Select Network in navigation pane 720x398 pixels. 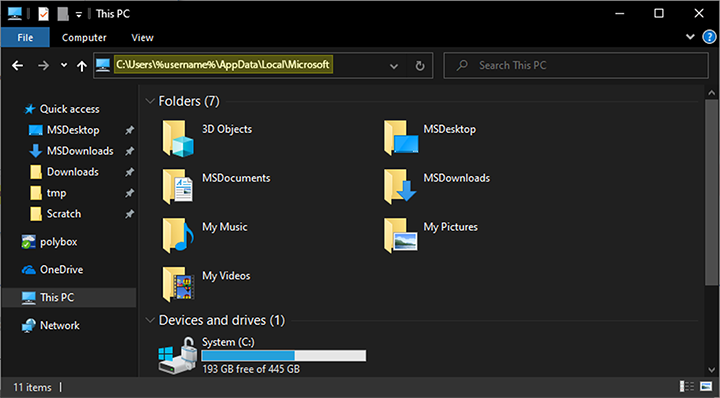pyautogui.click(x=59, y=325)
